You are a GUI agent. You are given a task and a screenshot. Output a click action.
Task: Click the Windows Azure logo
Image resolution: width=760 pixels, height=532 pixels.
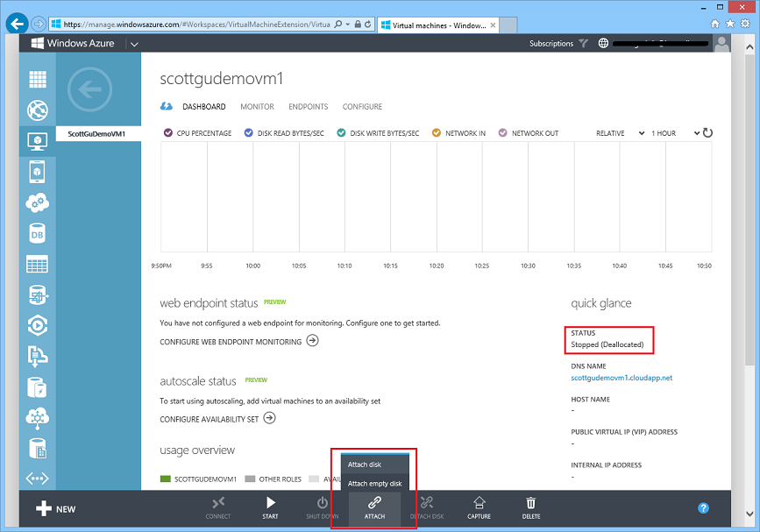[73, 43]
